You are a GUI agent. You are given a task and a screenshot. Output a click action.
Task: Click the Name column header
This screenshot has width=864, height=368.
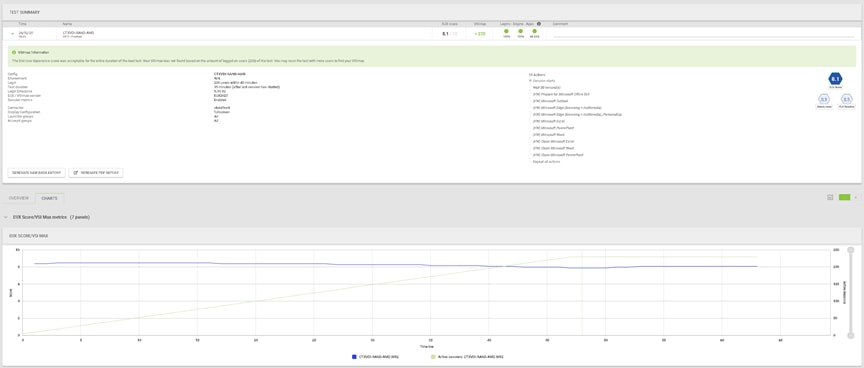(67, 24)
